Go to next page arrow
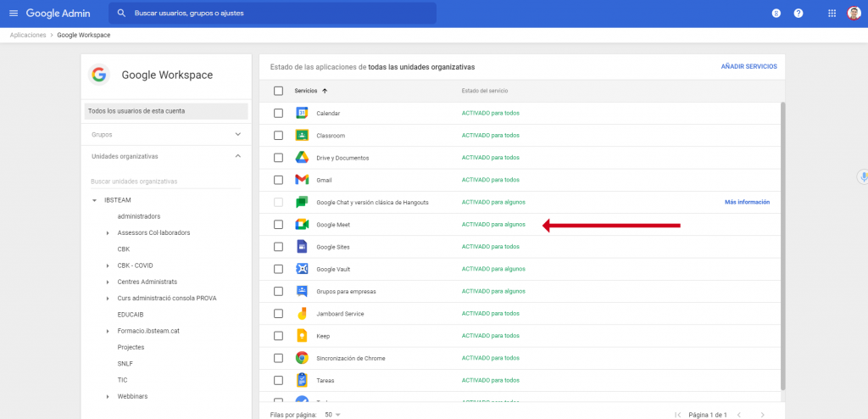868x419 pixels. tap(762, 415)
